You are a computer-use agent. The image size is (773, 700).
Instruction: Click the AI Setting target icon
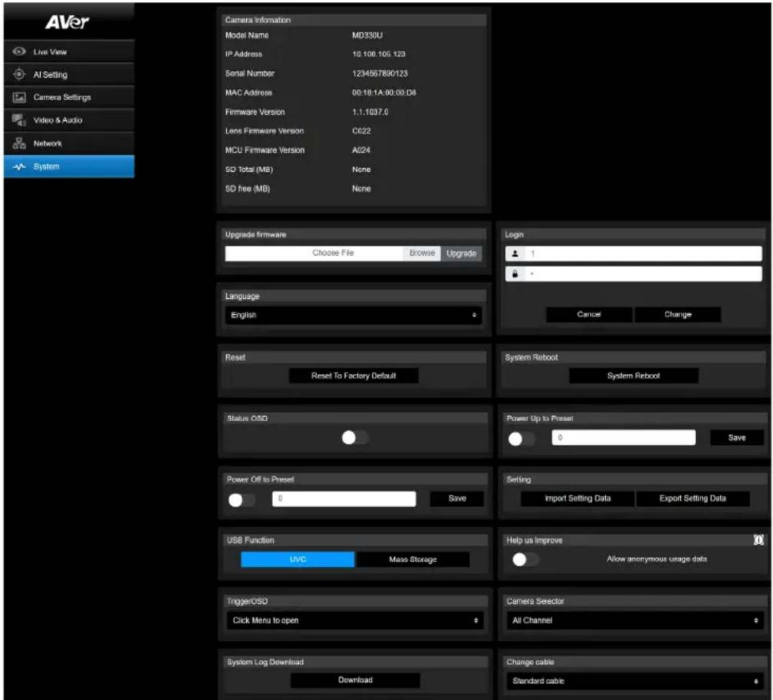coord(19,74)
